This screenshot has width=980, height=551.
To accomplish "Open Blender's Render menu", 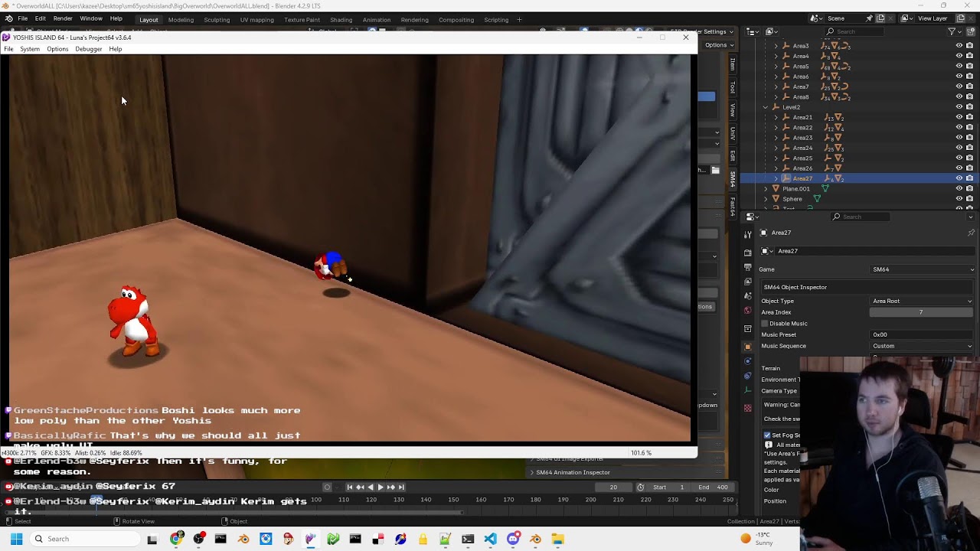I will (x=63, y=18).
